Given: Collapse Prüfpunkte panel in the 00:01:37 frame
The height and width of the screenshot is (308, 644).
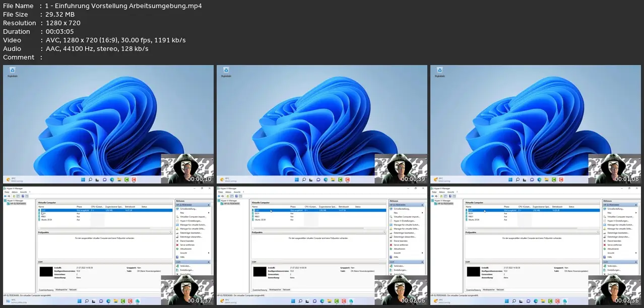Looking at the screenshot, I should point(171,232).
